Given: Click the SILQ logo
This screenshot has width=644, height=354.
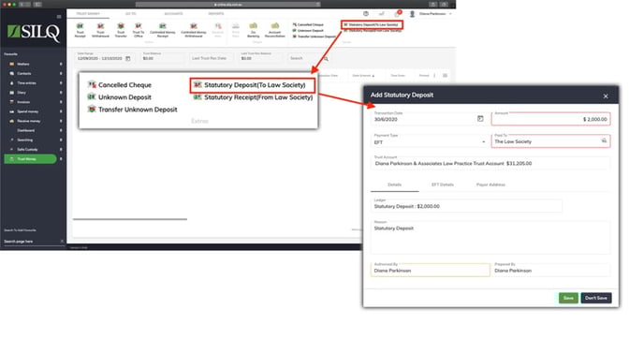Looking at the screenshot, I should pos(34,33).
